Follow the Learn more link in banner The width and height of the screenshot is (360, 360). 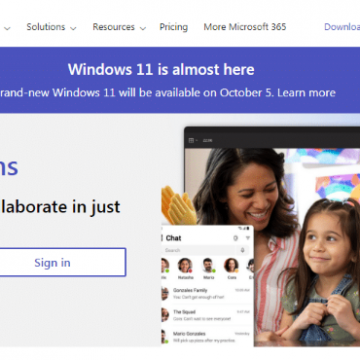(x=306, y=93)
